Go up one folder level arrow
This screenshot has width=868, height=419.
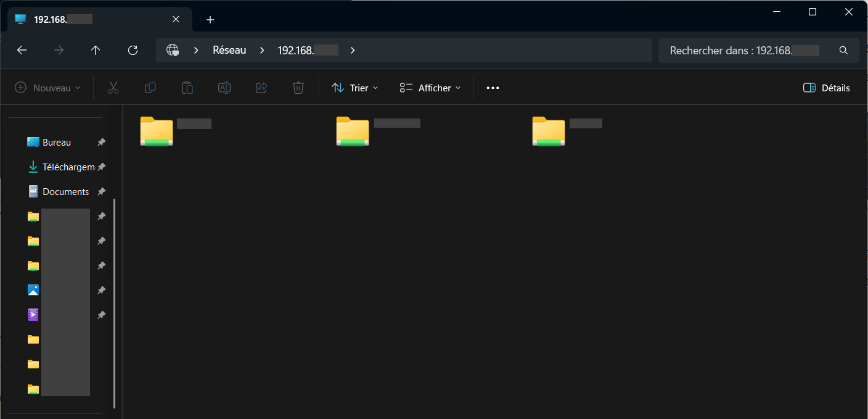pyautogui.click(x=96, y=51)
